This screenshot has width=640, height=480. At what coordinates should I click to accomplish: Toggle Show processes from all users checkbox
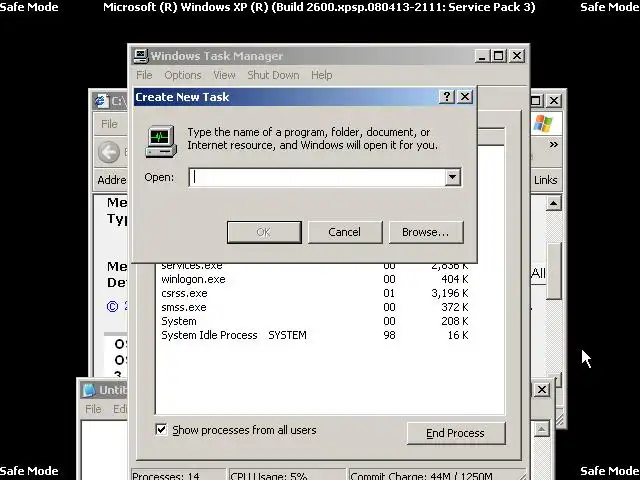pos(161,429)
